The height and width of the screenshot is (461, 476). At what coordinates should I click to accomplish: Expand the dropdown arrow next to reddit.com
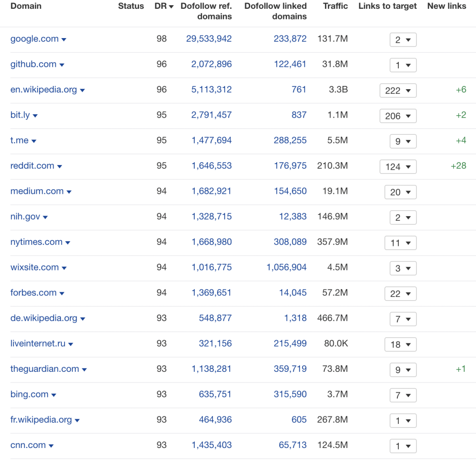coord(59,166)
